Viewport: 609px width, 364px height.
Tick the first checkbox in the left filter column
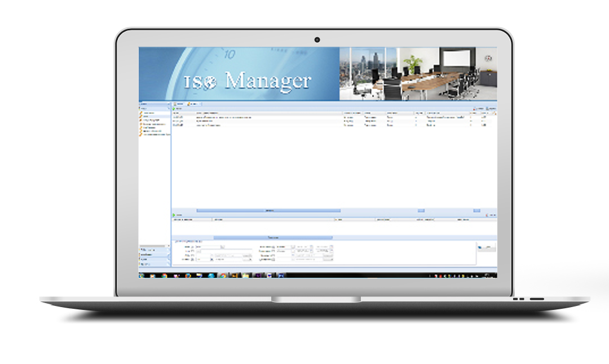coord(192,247)
